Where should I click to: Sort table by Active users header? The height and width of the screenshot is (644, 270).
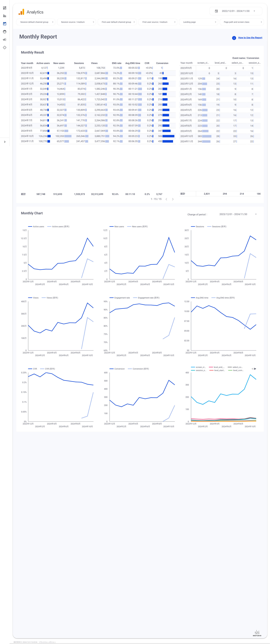point(43,63)
